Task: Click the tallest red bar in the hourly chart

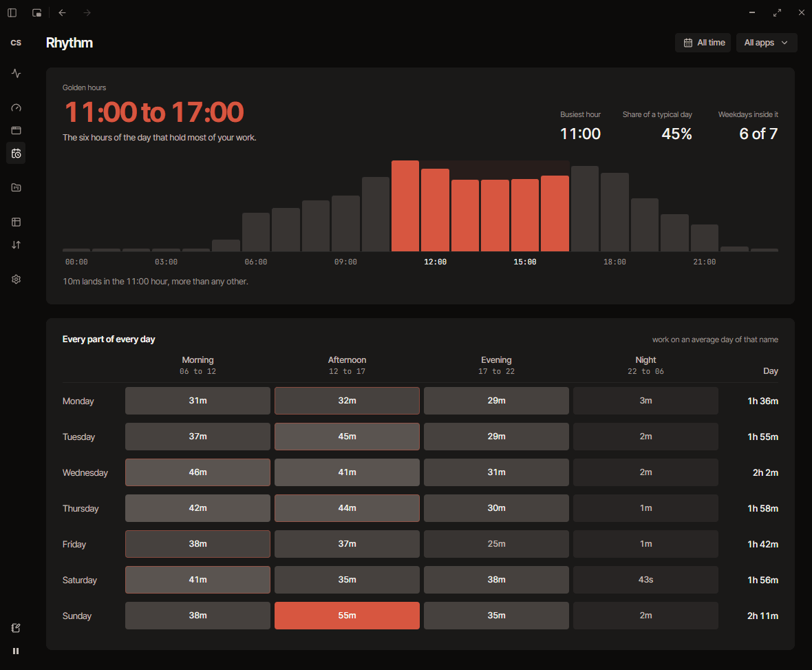Action: point(405,206)
